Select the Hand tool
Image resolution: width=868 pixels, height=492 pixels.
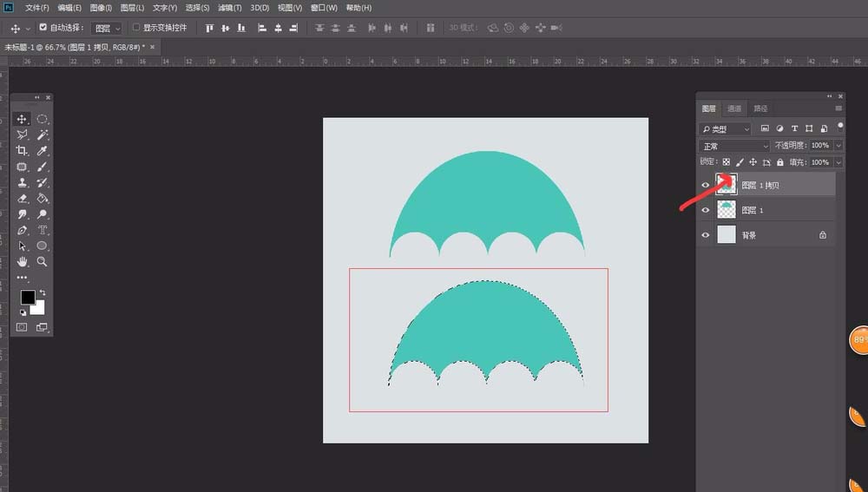pyautogui.click(x=23, y=261)
